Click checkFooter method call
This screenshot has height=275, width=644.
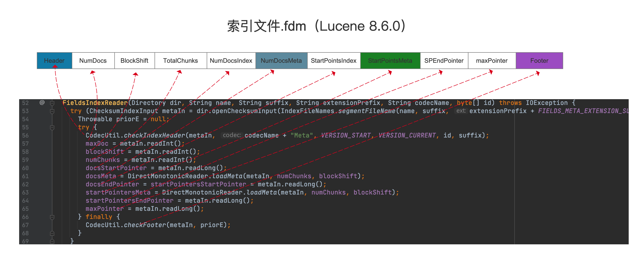(145, 225)
